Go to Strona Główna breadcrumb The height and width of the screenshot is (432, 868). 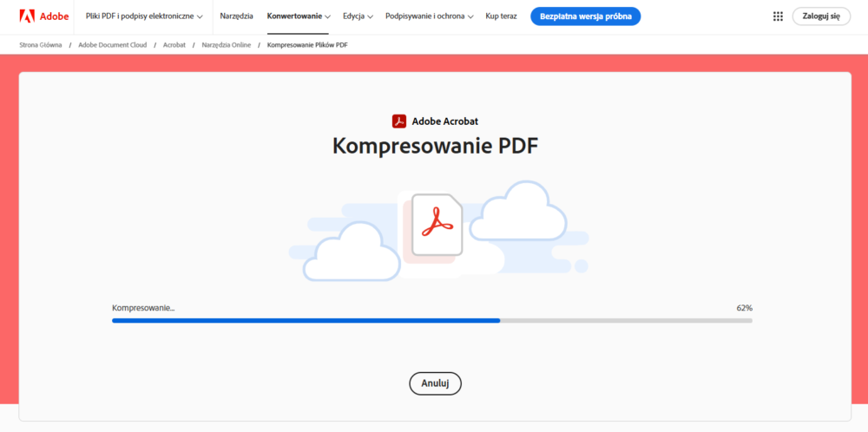(41, 45)
